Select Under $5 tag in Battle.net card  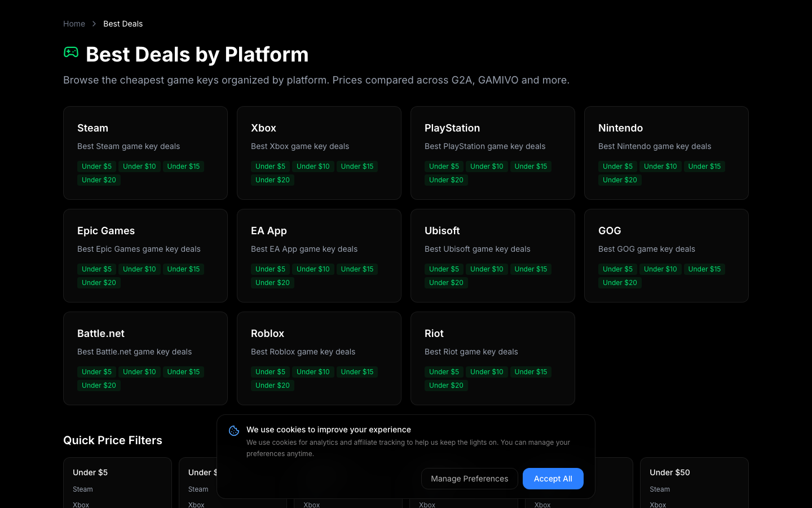click(x=96, y=372)
